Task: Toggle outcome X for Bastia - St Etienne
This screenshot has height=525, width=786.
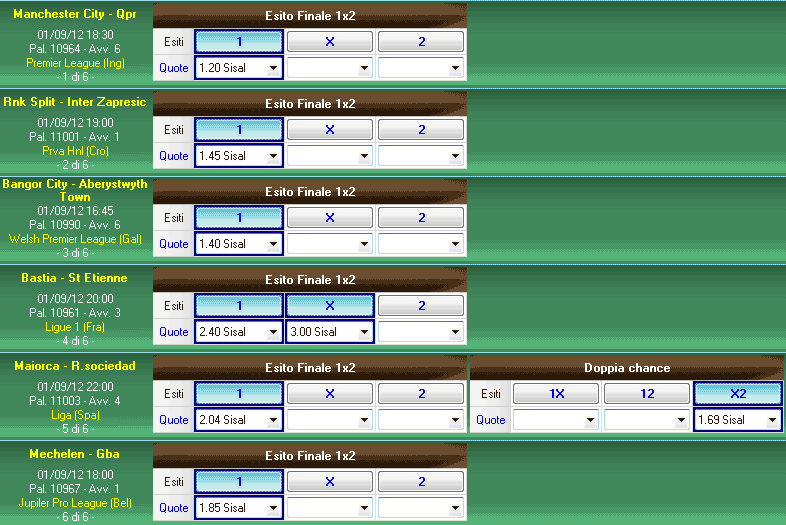Action: click(330, 306)
